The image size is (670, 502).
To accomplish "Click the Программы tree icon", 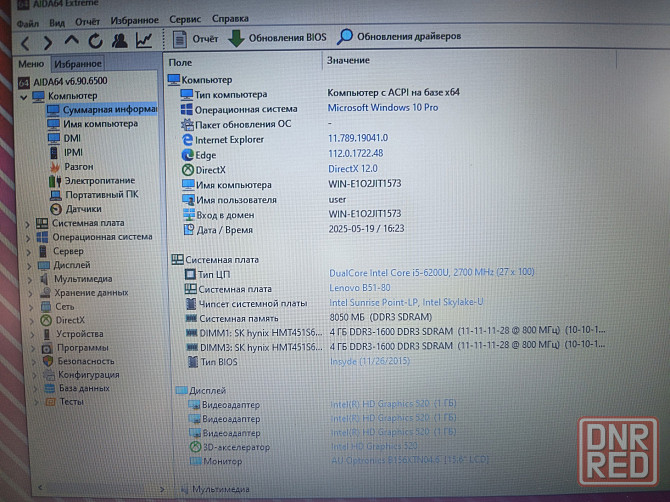I will click(47, 348).
